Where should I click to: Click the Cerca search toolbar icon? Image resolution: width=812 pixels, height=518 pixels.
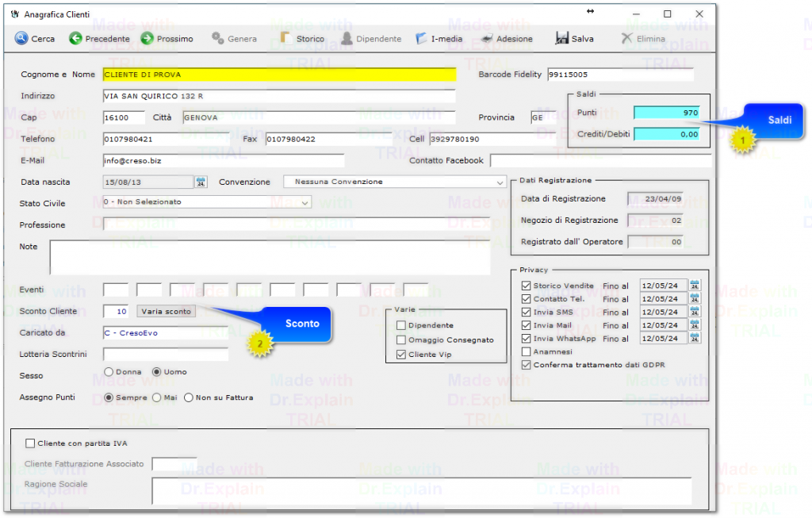tap(22, 38)
